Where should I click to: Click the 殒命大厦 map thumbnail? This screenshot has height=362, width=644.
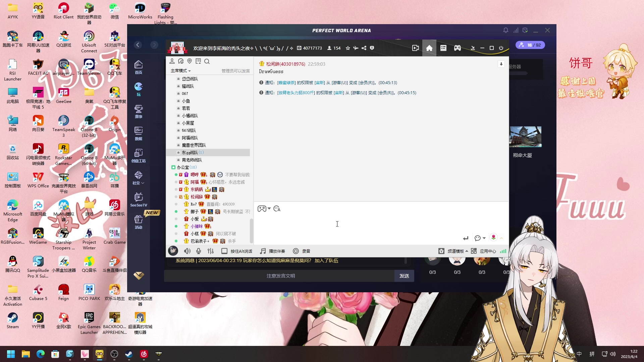click(525, 137)
